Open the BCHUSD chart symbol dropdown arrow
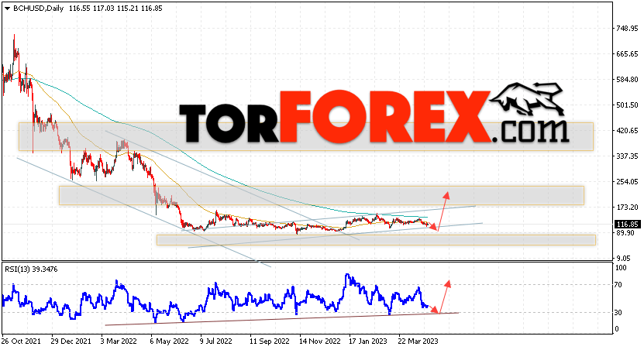Viewport: 644px width, 350px height. point(7,9)
